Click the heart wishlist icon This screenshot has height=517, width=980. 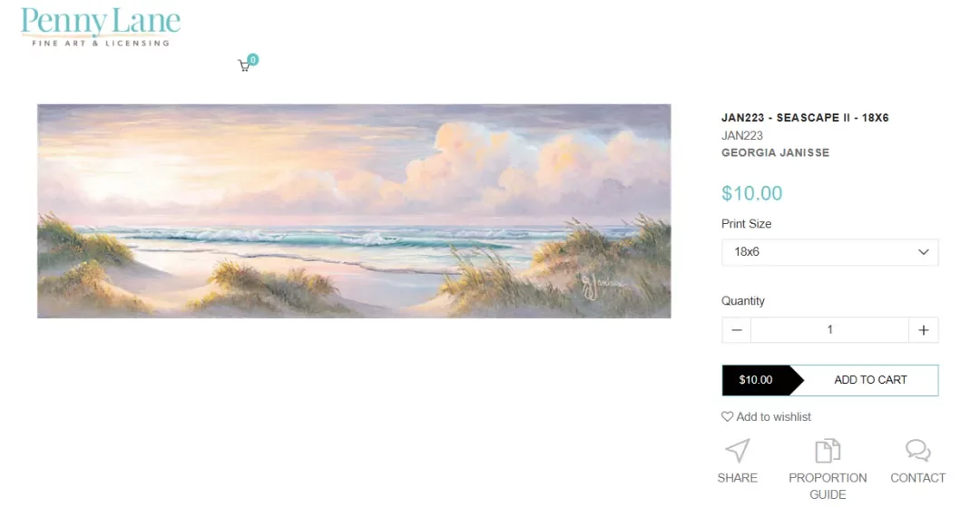(727, 417)
